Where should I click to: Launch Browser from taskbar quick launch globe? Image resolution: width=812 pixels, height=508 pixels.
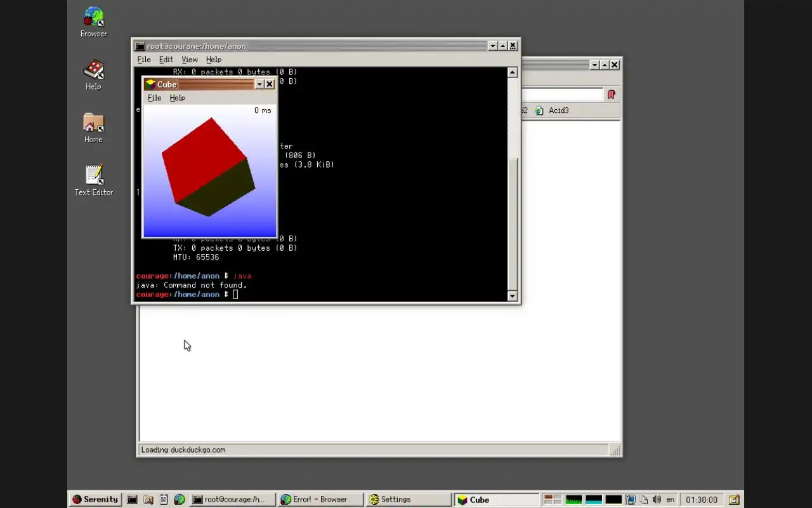tap(180, 500)
